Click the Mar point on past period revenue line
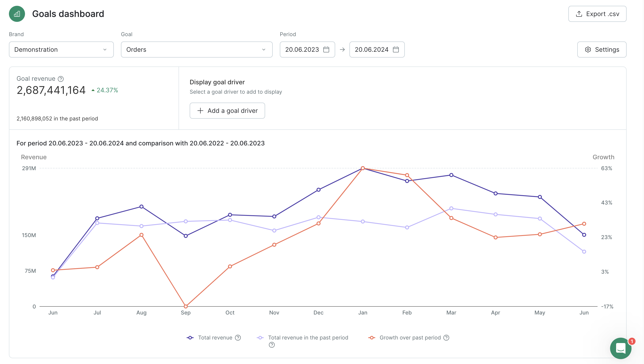644x364 pixels. tap(451, 208)
